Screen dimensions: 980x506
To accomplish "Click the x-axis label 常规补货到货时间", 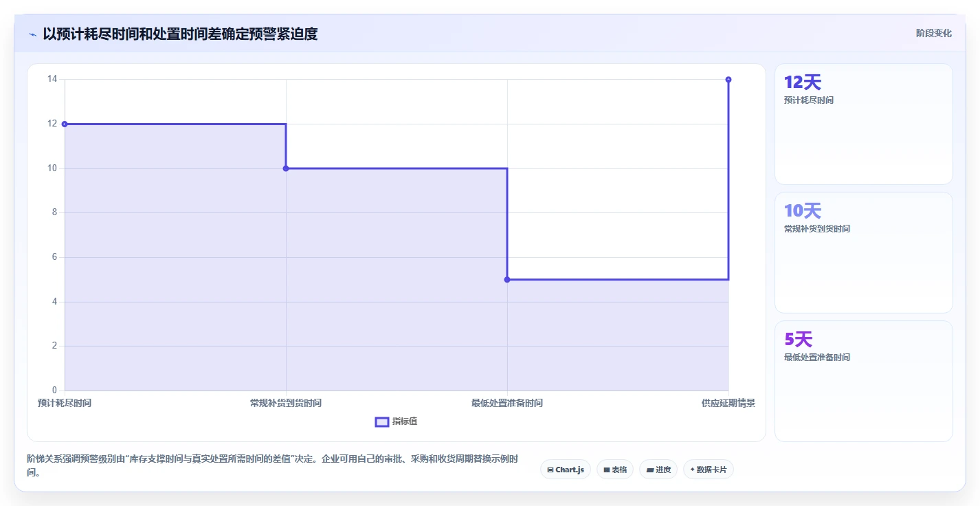I will click(x=286, y=403).
